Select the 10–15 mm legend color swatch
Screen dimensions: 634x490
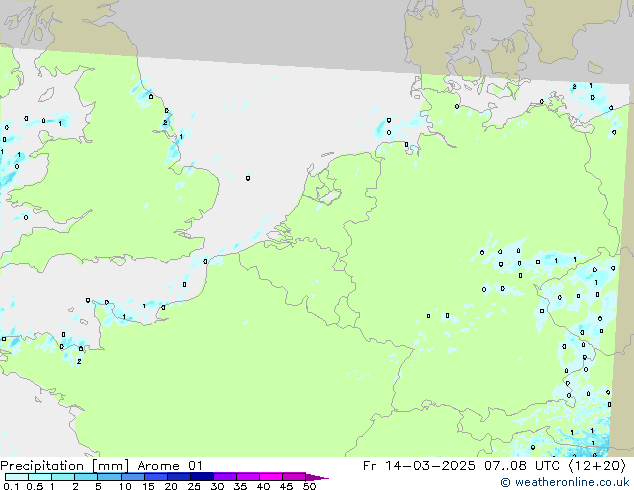coord(132,477)
